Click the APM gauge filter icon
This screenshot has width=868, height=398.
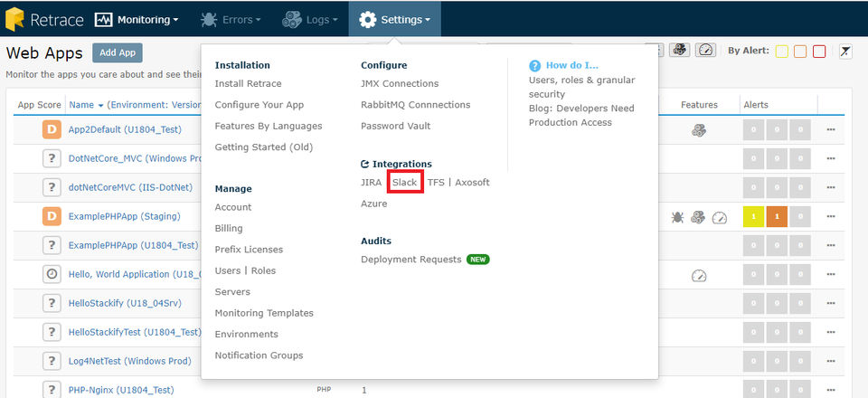[706, 51]
